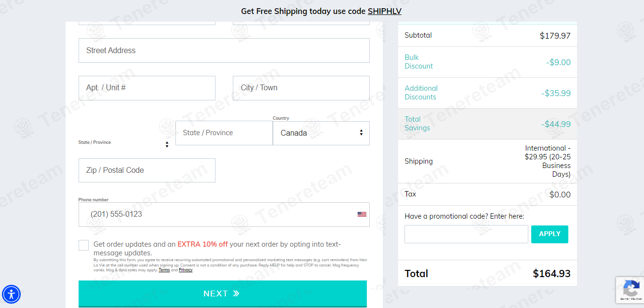
Task: Focus the City / Town field
Action: click(x=301, y=88)
